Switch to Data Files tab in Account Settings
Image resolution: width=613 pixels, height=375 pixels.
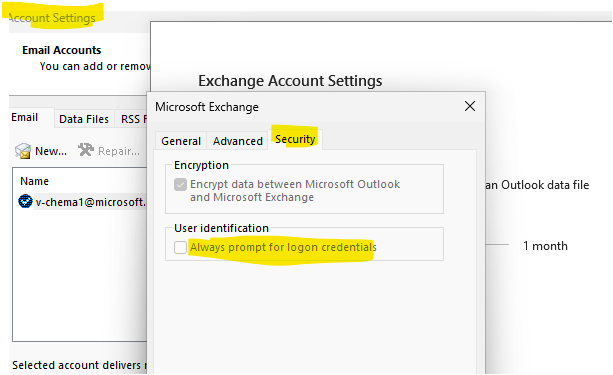tap(84, 119)
